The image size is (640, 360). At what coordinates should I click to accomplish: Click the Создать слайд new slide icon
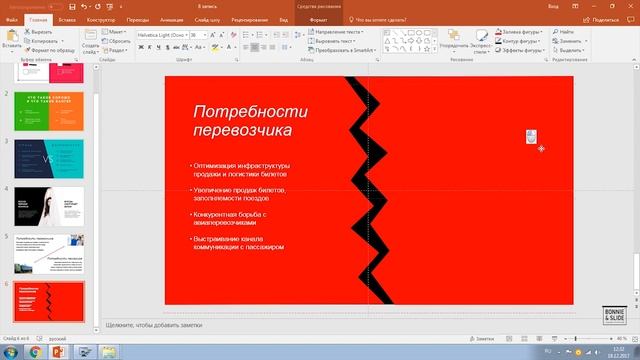click(x=91, y=35)
